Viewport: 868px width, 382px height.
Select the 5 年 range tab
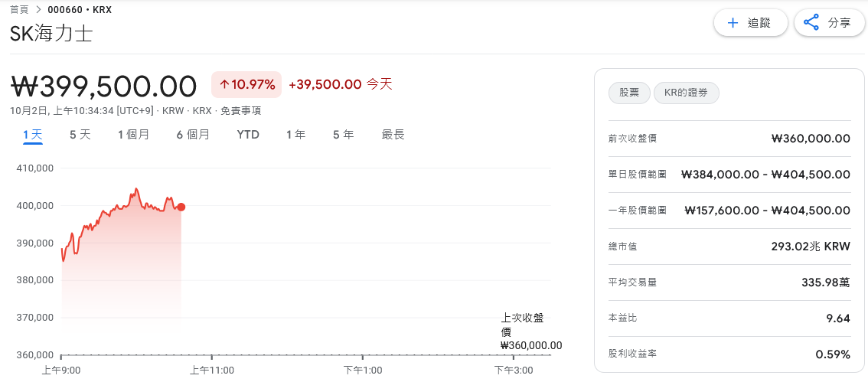(343, 135)
